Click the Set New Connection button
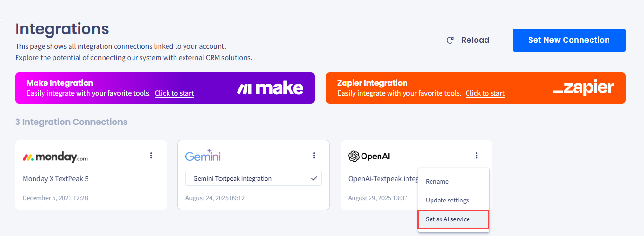This screenshot has height=236, width=644. pos(569,40)
